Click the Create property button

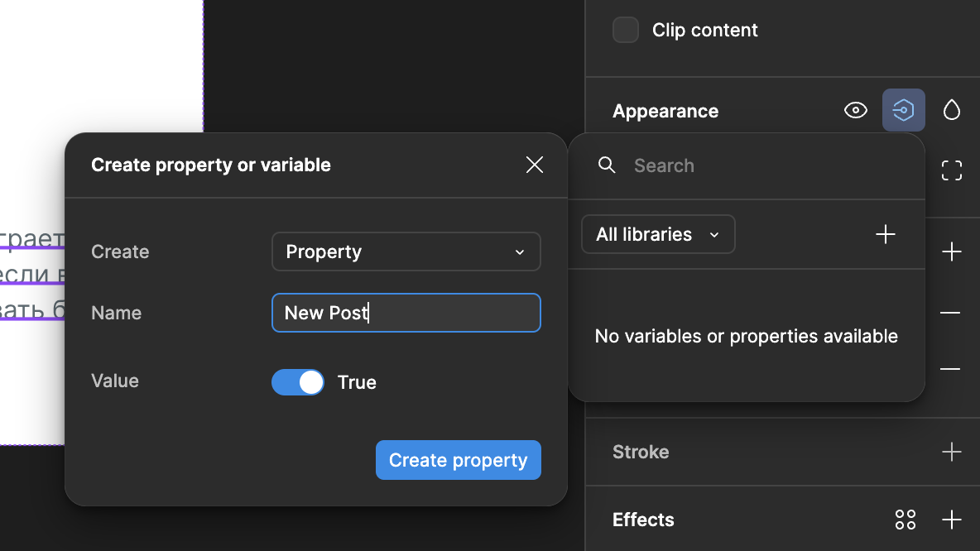458,460
